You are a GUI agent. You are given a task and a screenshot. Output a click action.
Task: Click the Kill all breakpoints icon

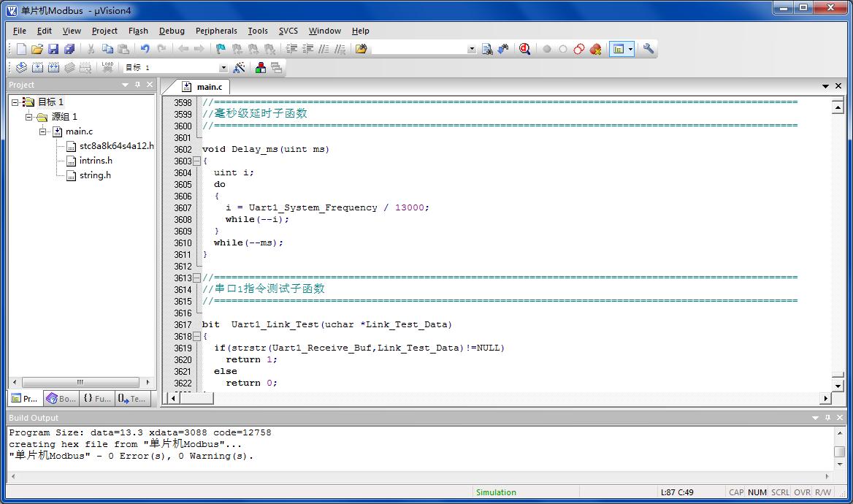click(x=596, y=49)
